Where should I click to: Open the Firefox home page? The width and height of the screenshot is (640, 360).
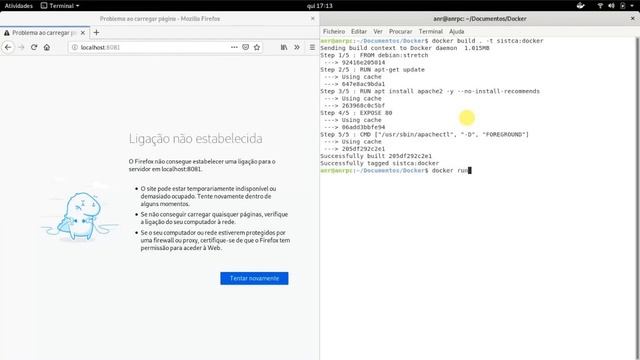pos(47,47)
